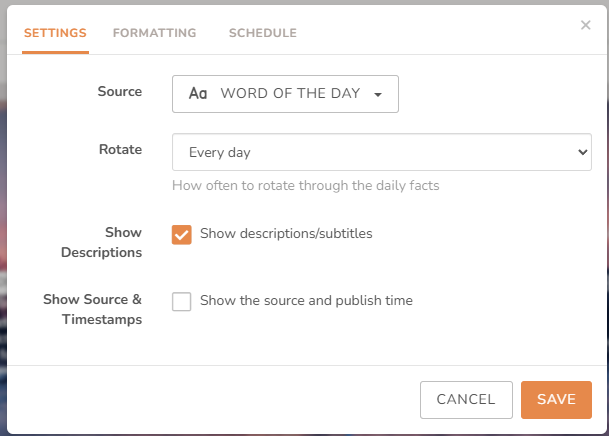Image resolution: width=609 pixels, height=436 pixels.
Task: Close the dialog with the X icon
Action: pyautogui.click(x=586, y=25)
